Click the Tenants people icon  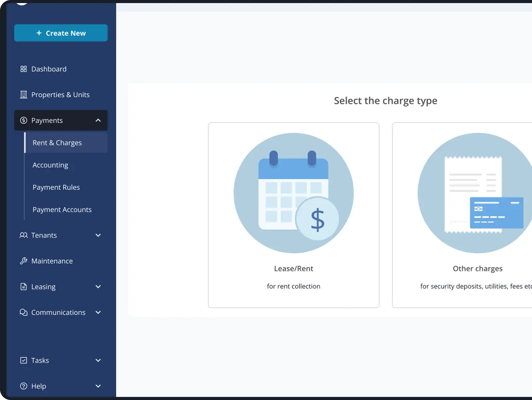click(23, 235)
